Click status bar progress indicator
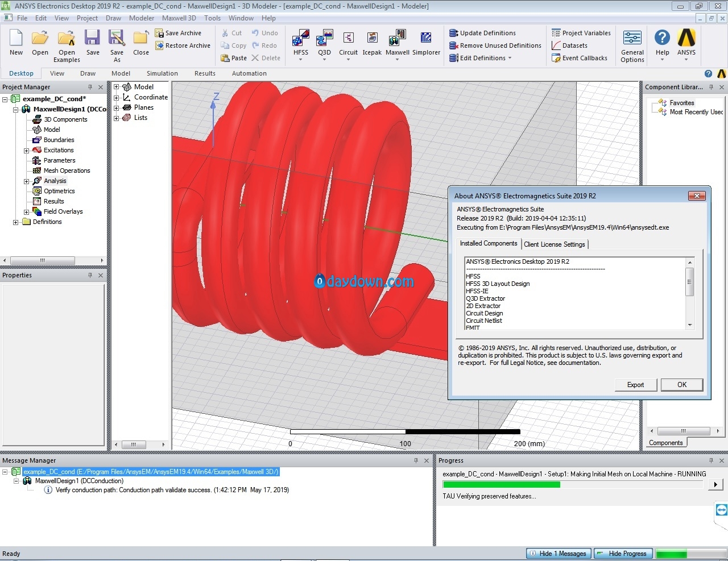 pyautogui.click(x=690, y=554)
